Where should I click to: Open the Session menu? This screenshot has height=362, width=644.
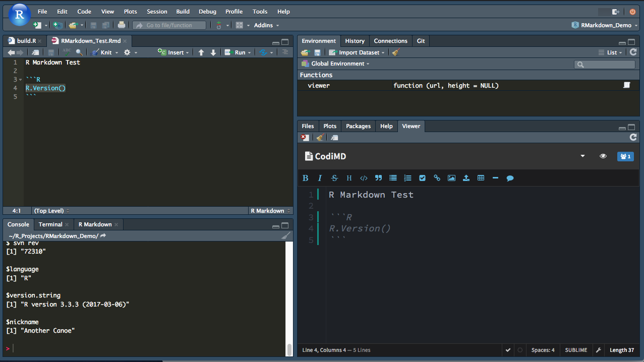click(x=157, y=12)
